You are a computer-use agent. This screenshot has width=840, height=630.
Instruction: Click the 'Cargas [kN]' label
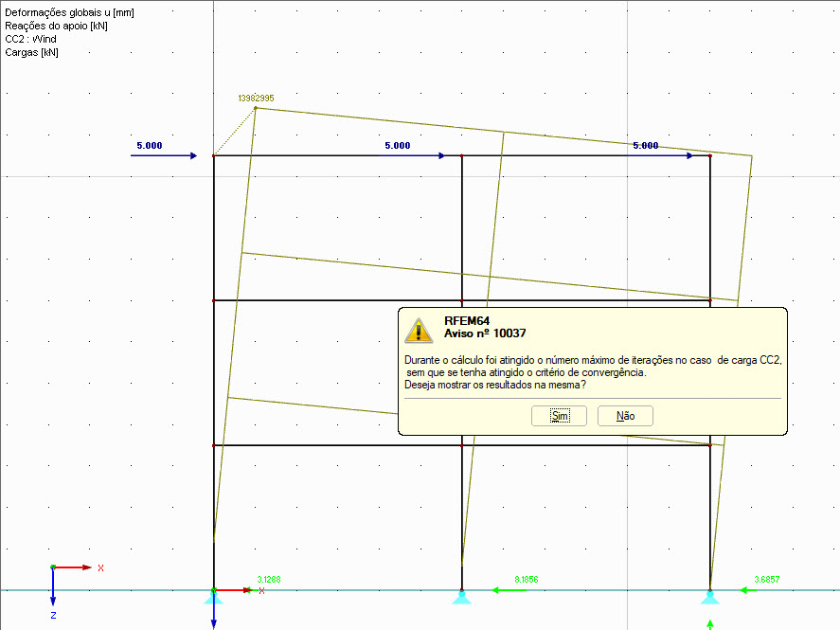point(31,52)
